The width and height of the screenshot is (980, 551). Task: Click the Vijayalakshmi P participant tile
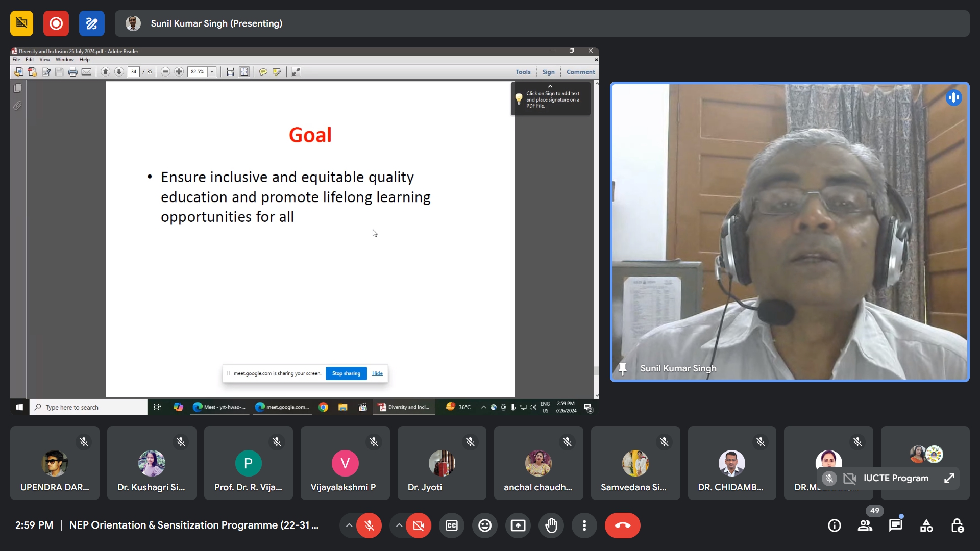(x=345, y=463)
